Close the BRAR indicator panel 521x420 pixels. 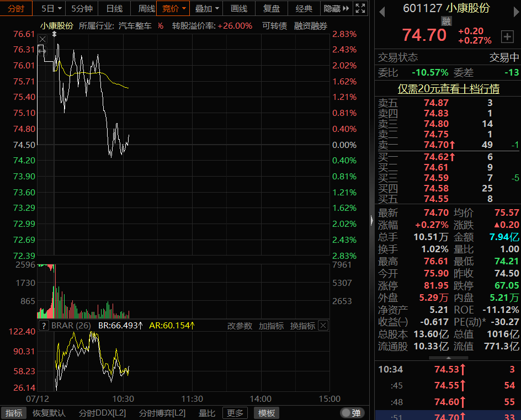(x=323, y=325)
